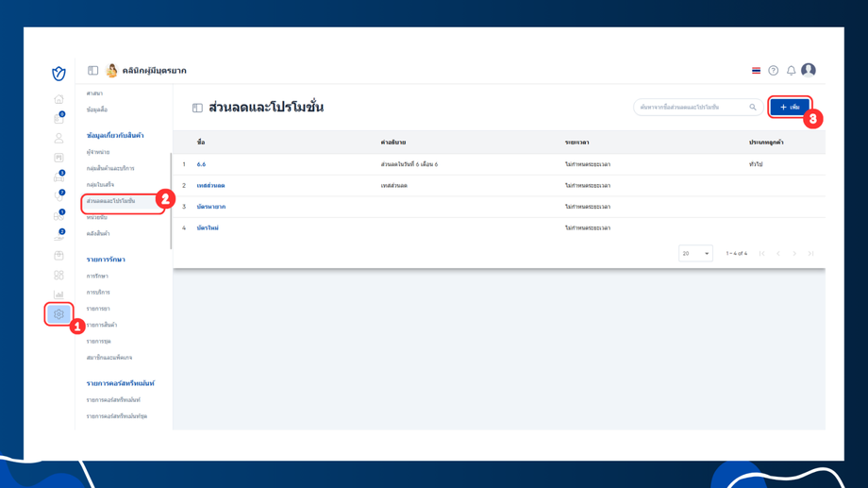Screen dimensions: 868x488
Task: Click the รายการรักษา section heading
Action: tap(106, 260)
